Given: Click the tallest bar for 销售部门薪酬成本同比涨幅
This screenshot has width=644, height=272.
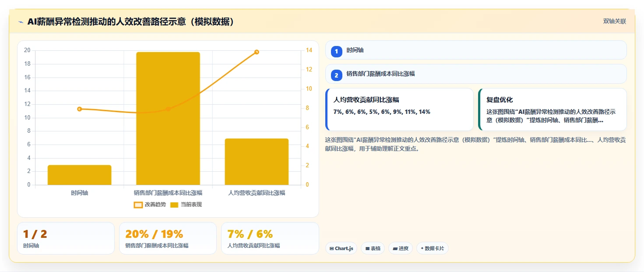Looking at the screenshot, I should tap(168, 118).
